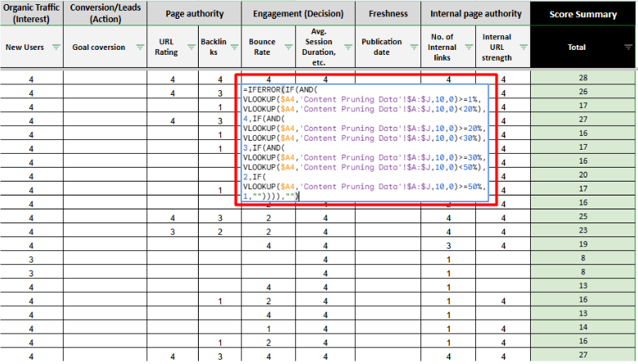
Task: Select the Total cell showing 28
Action: [x=582, y=79]
